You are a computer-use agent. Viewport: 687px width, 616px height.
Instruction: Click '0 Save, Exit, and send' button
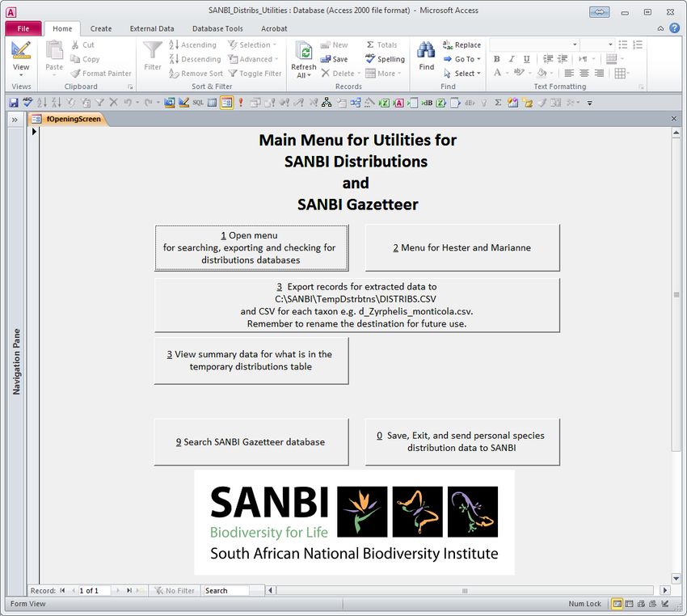point(462,441)
